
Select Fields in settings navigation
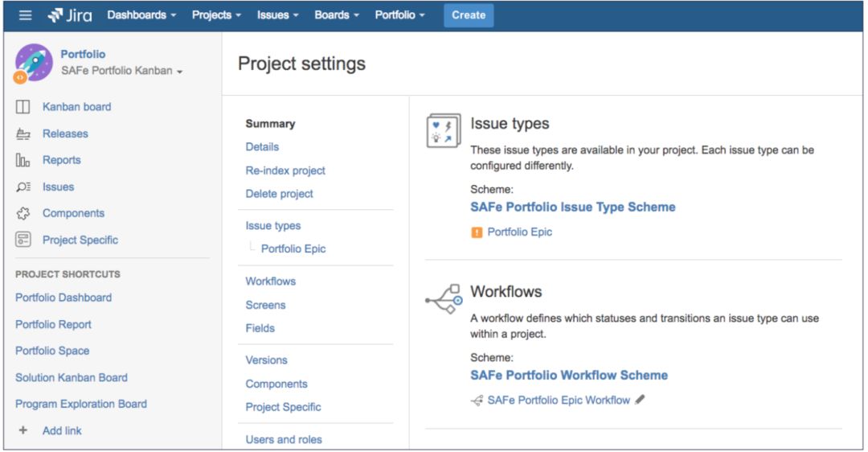[x=260, y=328]
